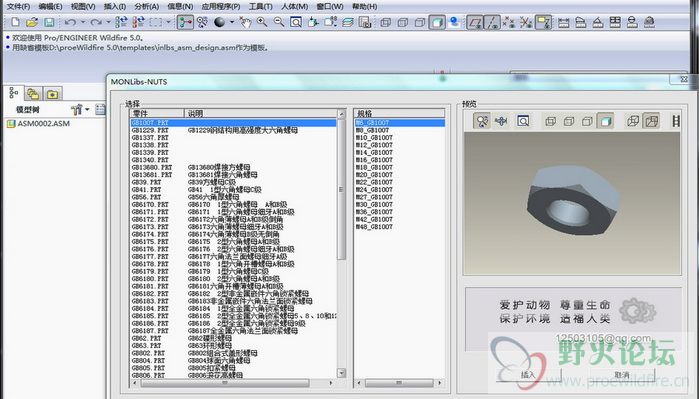Click the last stamp-shaped toolbar icon
This screenshot has height=399, width=699.
(650, 22)
